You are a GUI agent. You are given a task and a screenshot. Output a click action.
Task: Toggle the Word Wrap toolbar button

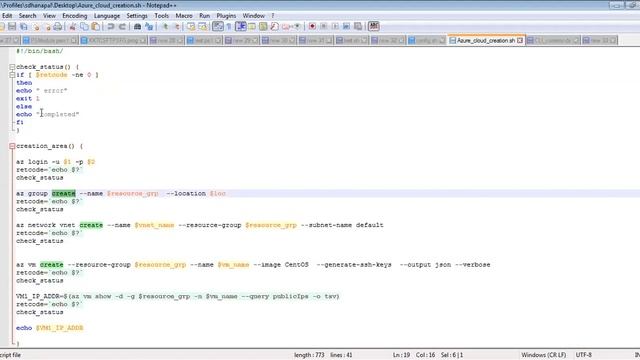[218, 27]
